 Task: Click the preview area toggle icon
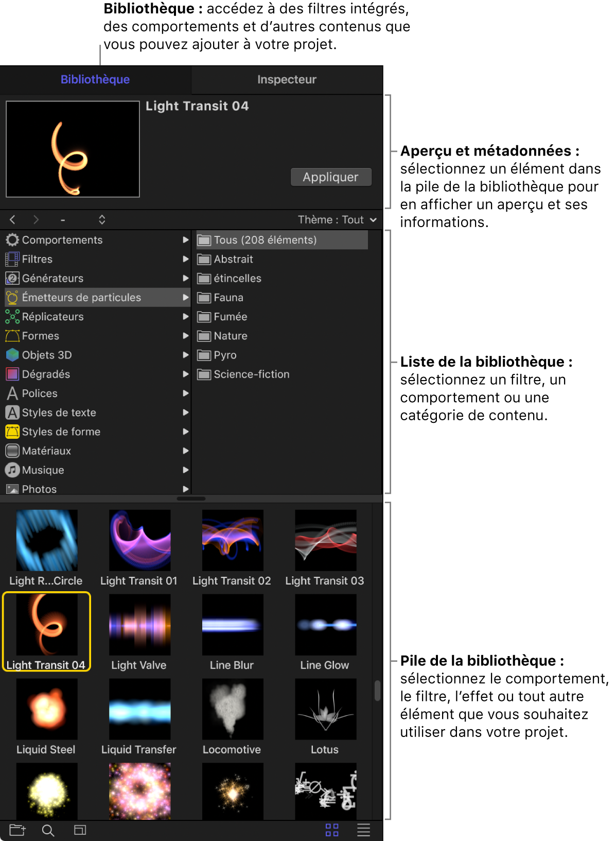[x=80, y=830]
